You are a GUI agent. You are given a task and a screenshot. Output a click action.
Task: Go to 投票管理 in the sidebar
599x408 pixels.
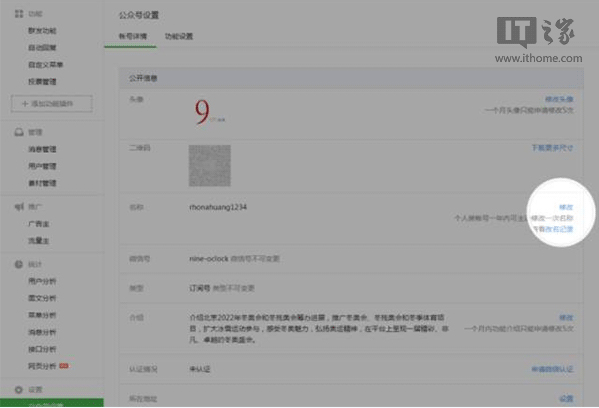point(42,81)
